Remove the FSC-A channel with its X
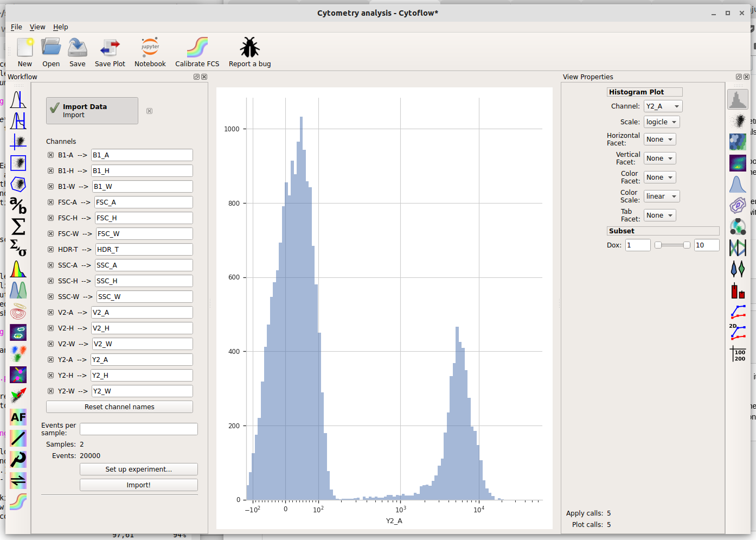 point(50,202)
